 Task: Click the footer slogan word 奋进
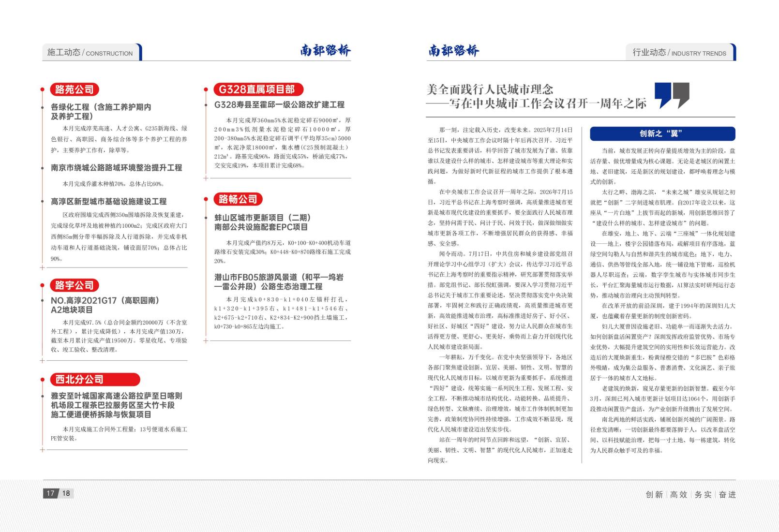coord(727,494)
